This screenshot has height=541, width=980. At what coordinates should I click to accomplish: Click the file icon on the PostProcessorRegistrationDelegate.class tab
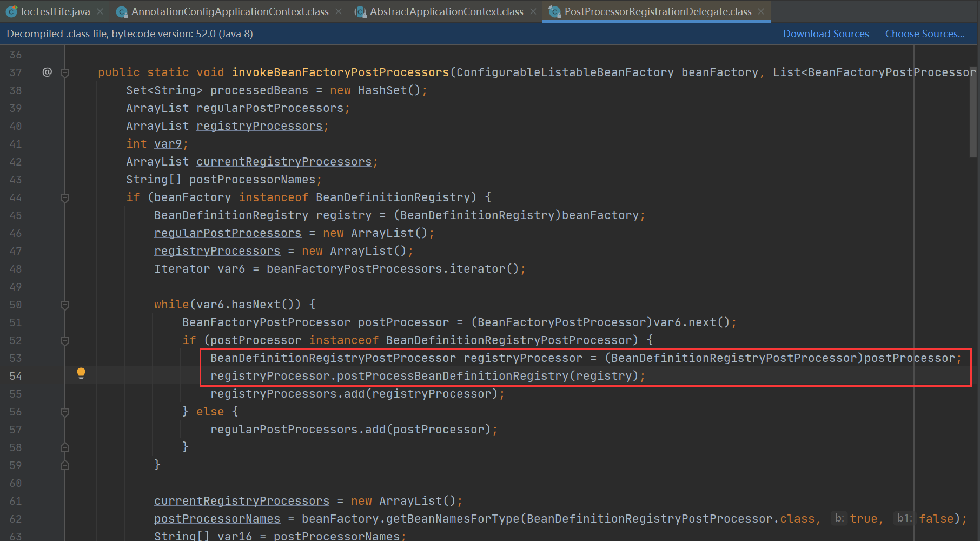(554, 11)
